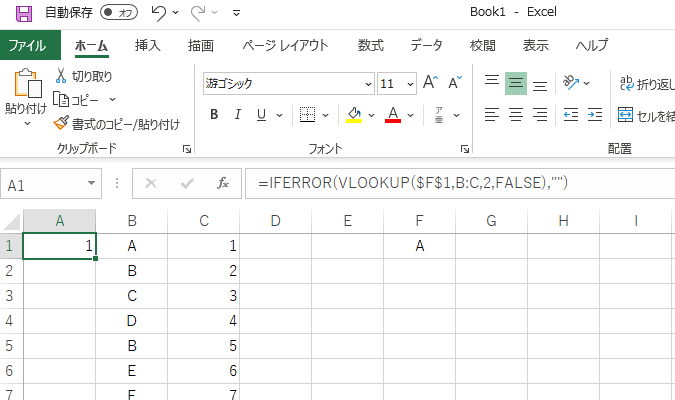This screenshot has width=675, height=400.
Task: Open the Orientation dropdown arrow
Action: coord(586,83)
